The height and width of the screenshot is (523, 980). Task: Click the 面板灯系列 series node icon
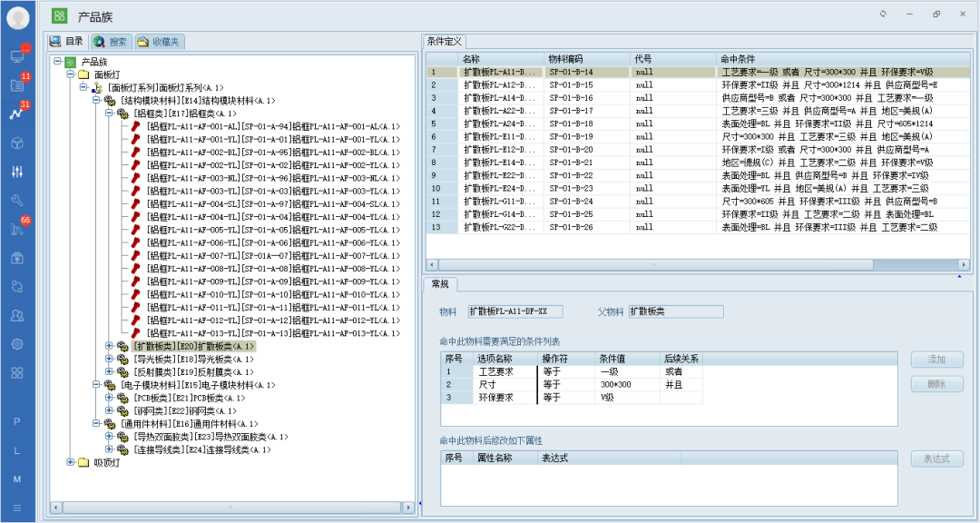97,87
